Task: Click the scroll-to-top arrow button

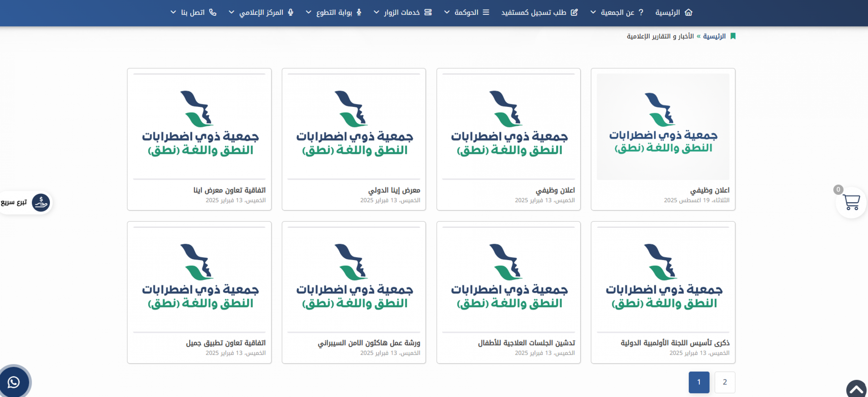Action: tap(856, 390)
